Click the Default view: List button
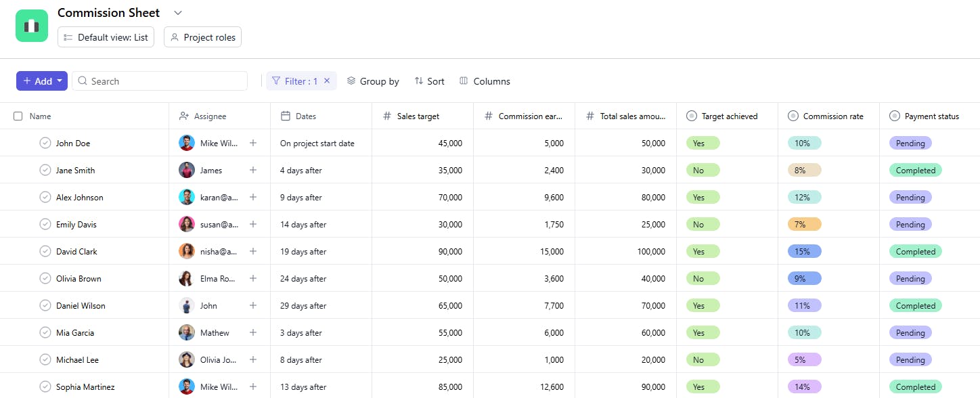The width and height of the screenshot is (980, 398). tap(106, 37)
